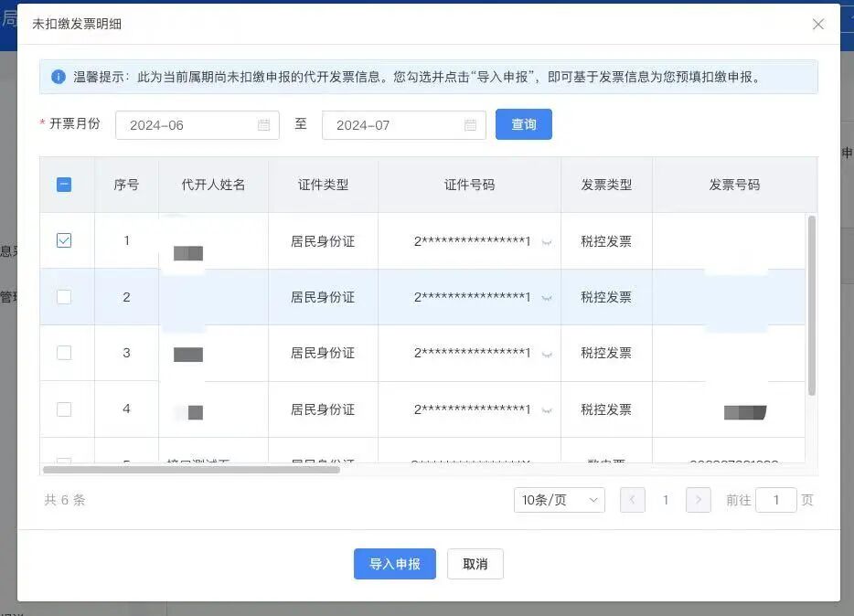854x616 pixels.
Task: Click the 前往 page number input field
Action: 775,500
